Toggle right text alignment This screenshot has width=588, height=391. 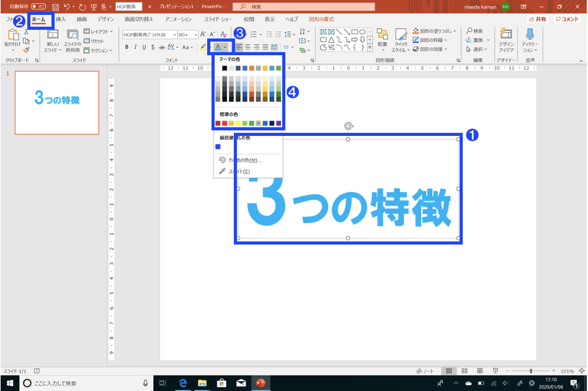[257, 47]
